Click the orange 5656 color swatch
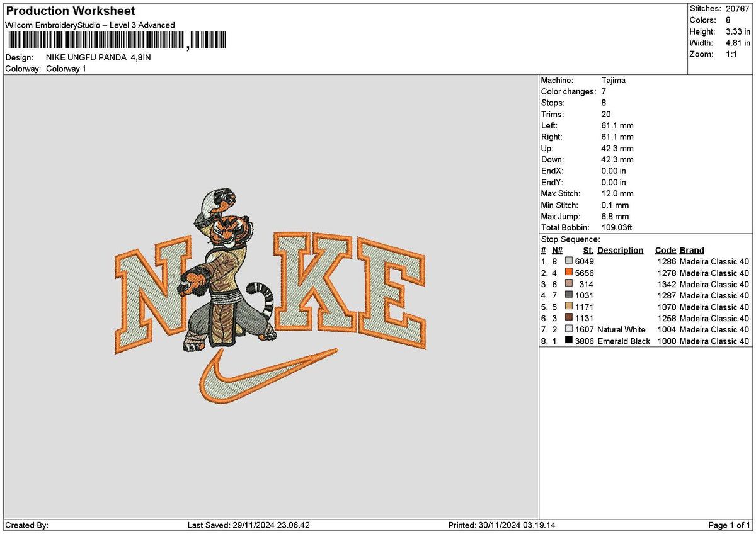Image resolution: width=756 pixels, height=534 pixels. click(x=569, y=273)
